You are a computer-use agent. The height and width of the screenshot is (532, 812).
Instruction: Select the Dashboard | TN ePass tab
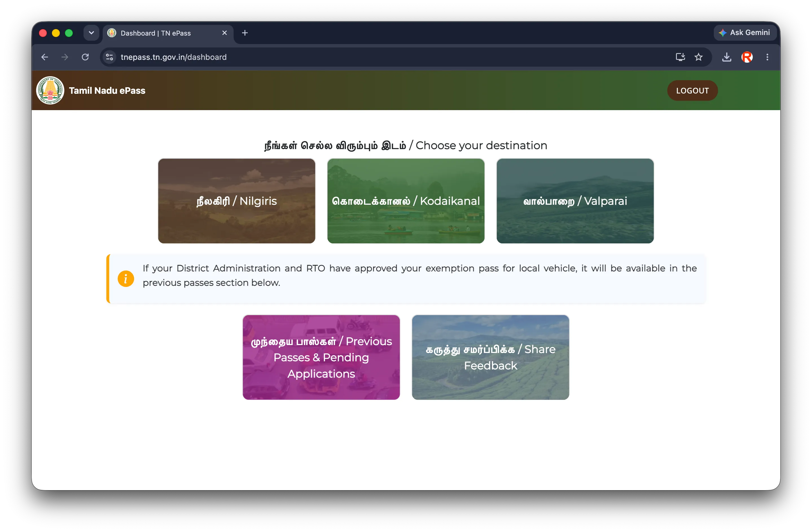(168, 33)
